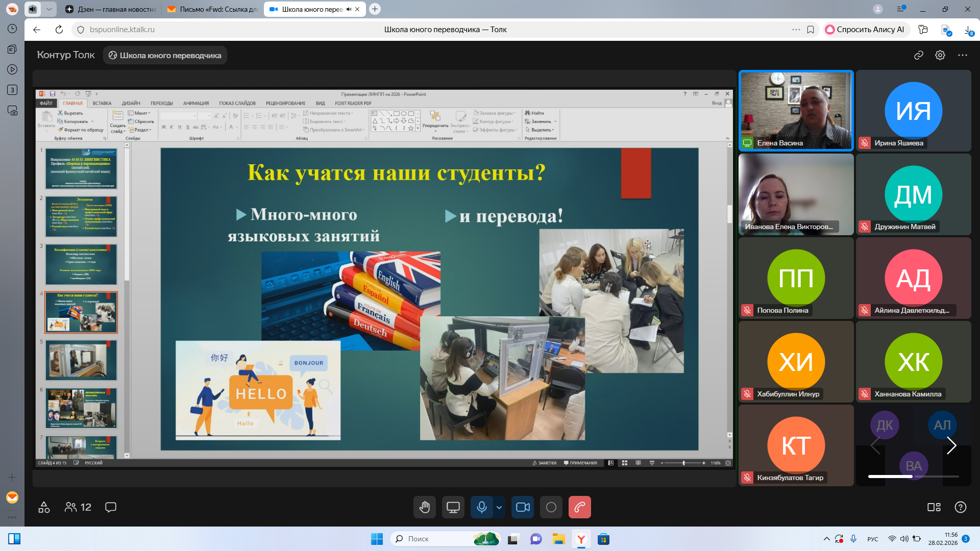980x551 pixels.
Task: Open Kontur Talk settings gear
Action: coord(940,55)
